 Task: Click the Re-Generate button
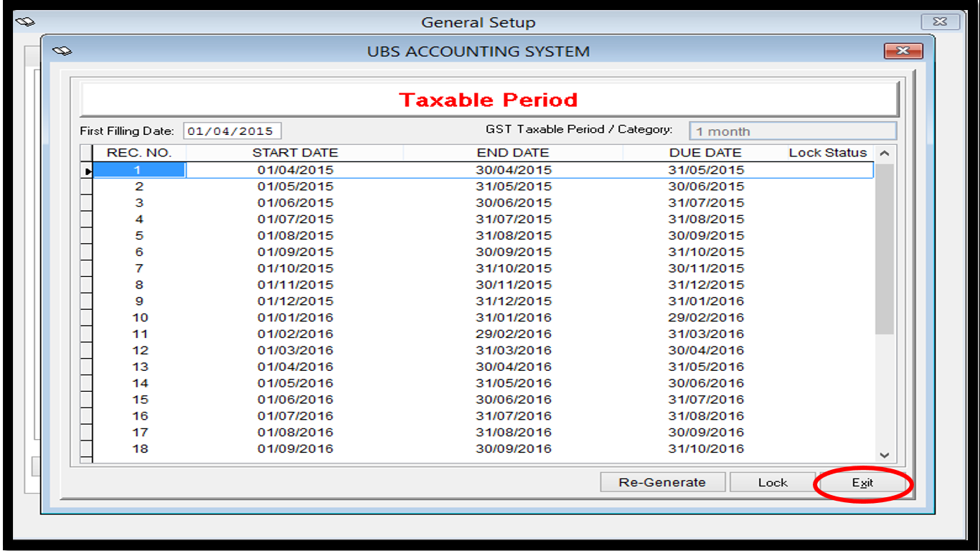[662, 483]
